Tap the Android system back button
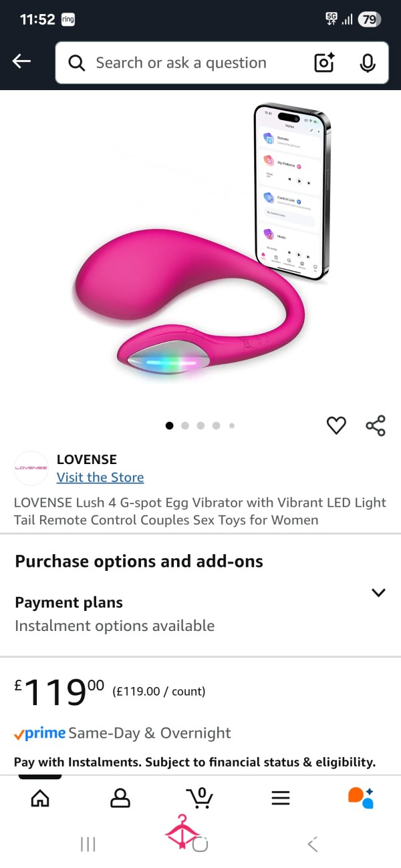 click(312, 845)
